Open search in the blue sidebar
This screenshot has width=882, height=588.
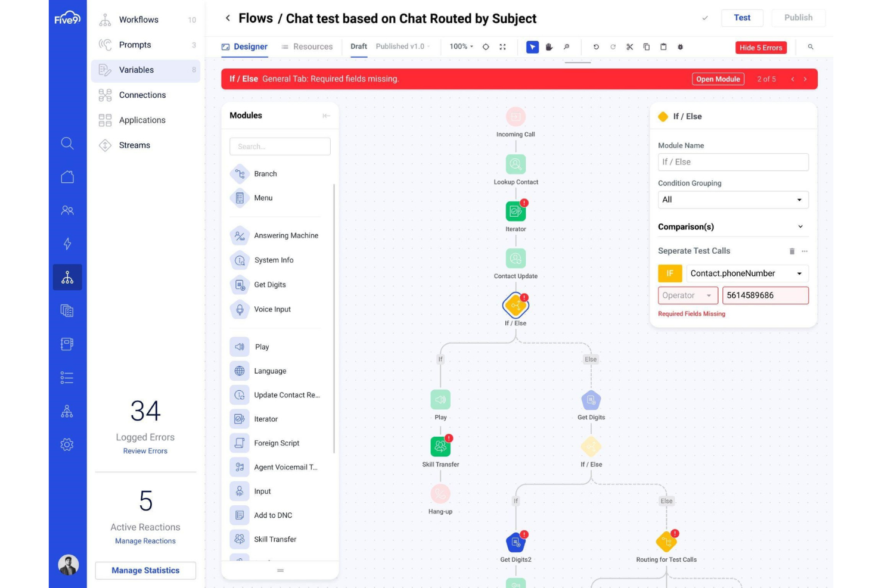tap(67, 143)
